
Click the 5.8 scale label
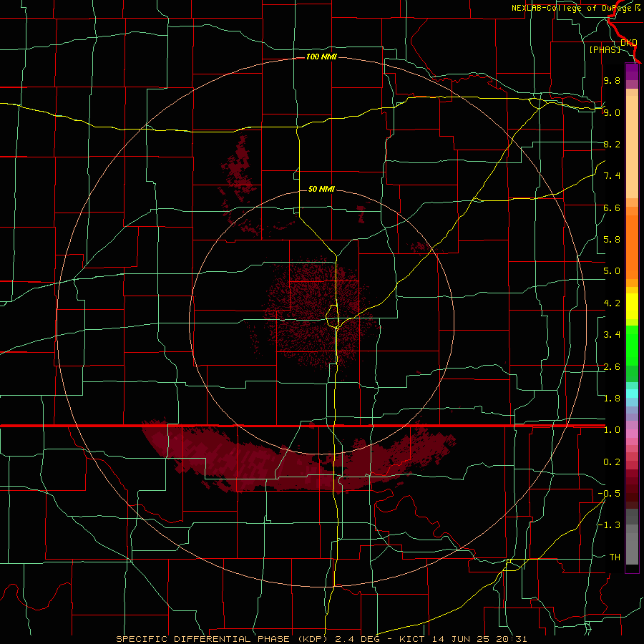click(612, 240)
